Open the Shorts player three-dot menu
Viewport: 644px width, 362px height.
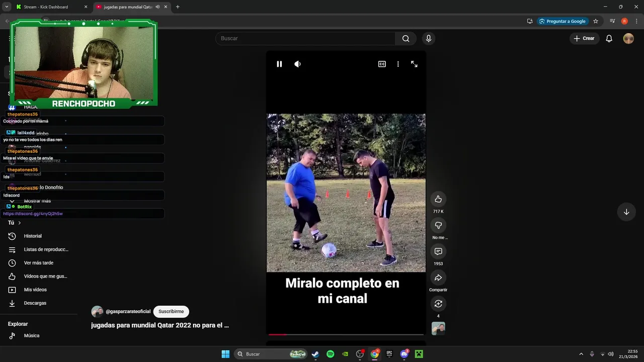coord(398,64)
